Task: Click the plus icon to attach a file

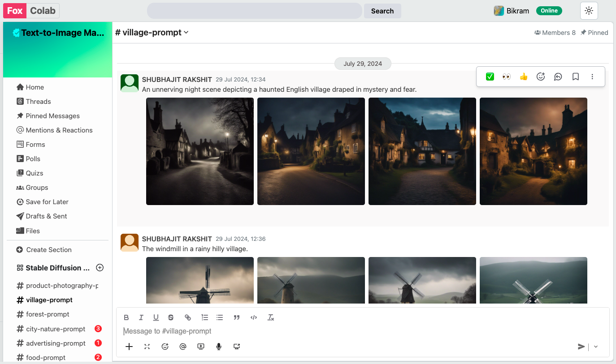Action: pyautogui.click(x=129, y=346)
